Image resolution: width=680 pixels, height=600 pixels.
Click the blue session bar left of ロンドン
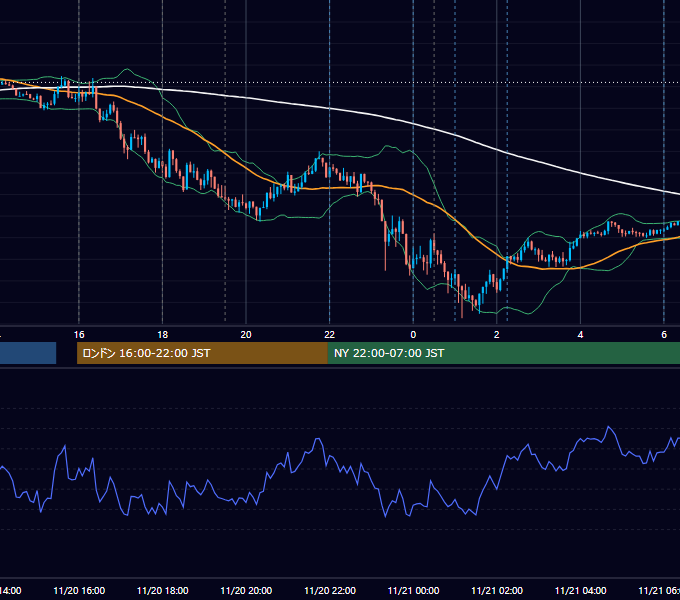tap(28, 353)
